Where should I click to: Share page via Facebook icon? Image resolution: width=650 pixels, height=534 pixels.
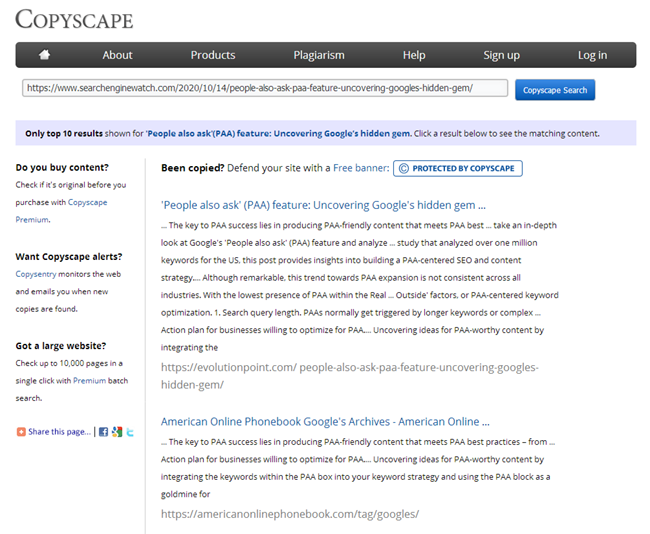104,432
